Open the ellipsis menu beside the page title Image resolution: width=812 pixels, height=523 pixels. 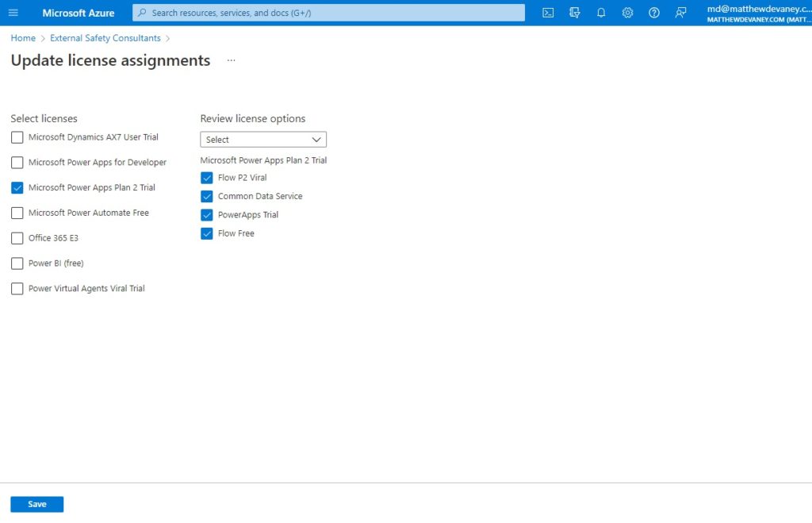[231, 60]
